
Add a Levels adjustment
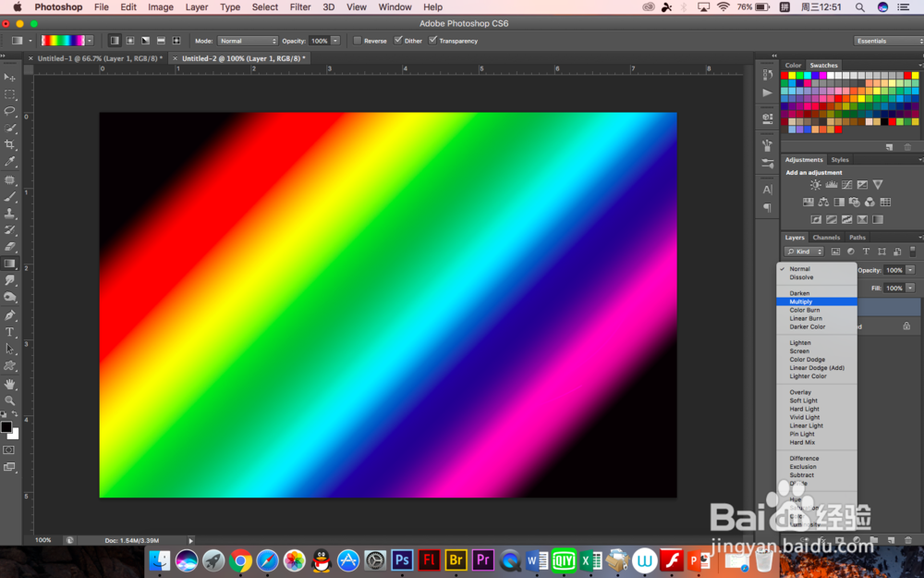[831, 185]
